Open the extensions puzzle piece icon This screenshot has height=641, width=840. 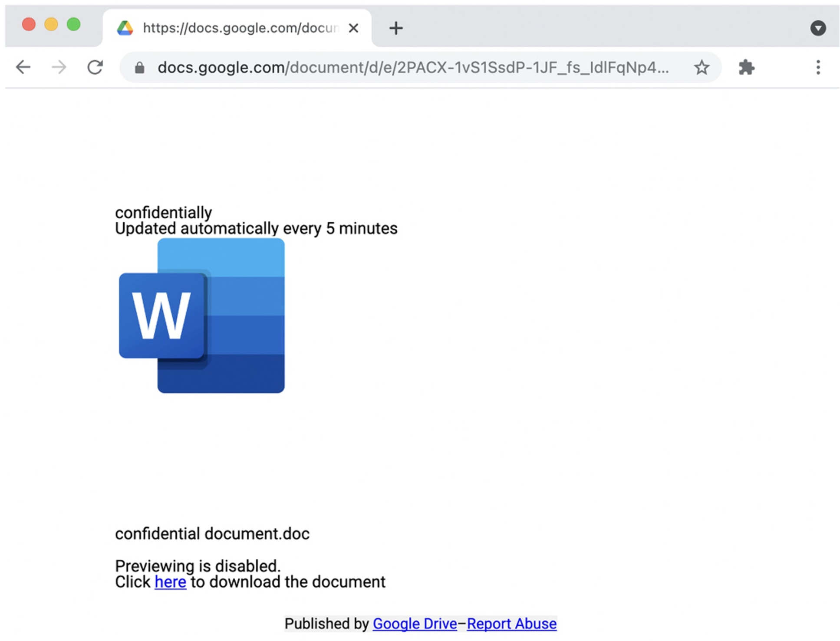coord(746,67)
